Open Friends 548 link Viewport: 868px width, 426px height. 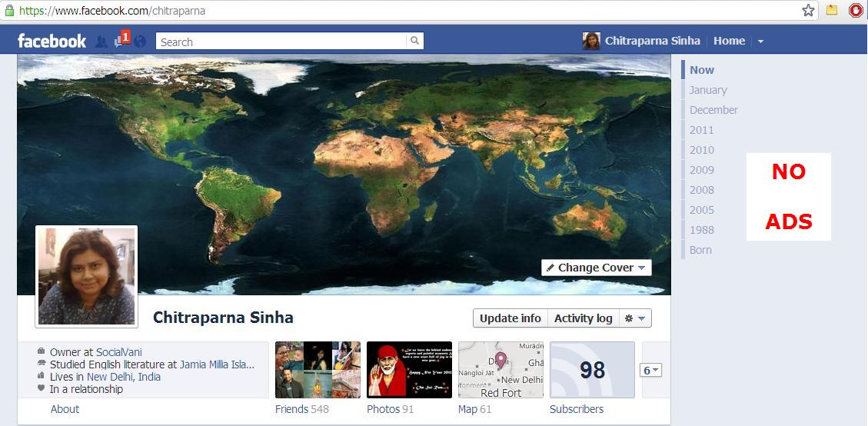point(301,409)
